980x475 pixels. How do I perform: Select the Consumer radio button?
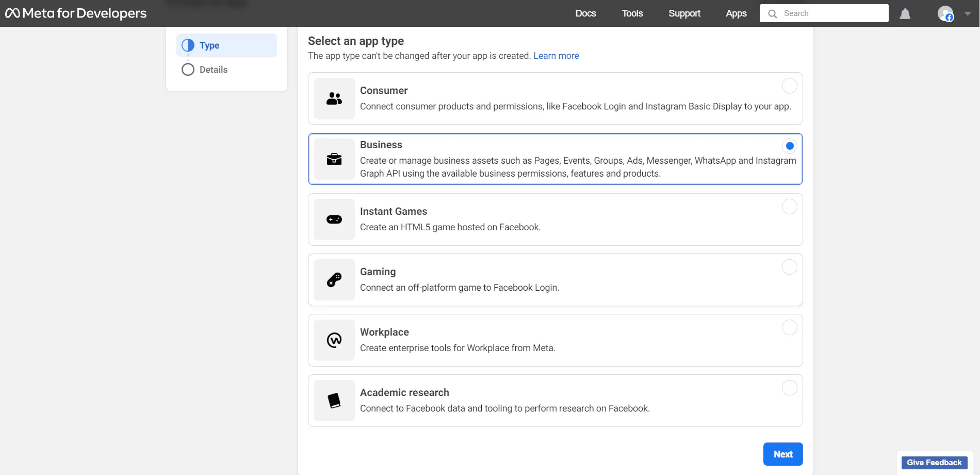click(789, 86)
